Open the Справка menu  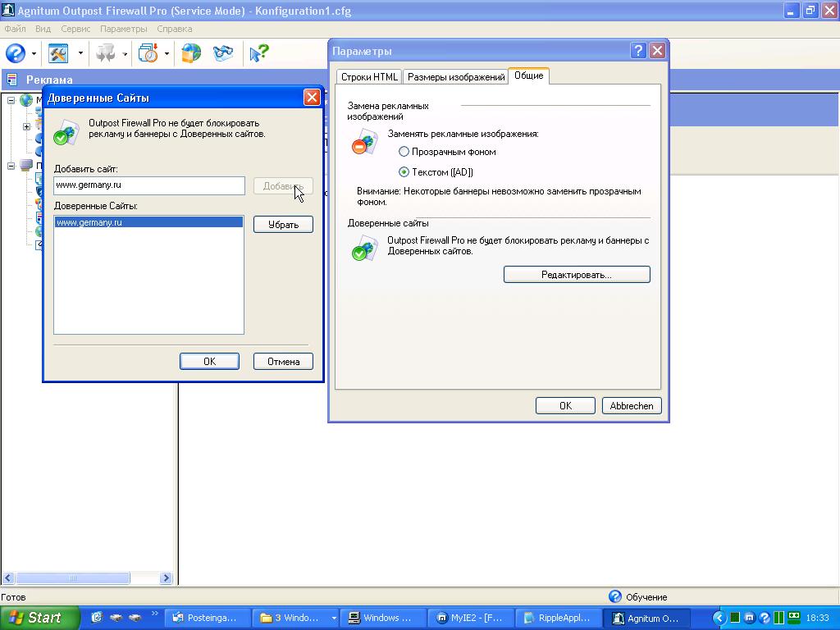pos(175,29)
